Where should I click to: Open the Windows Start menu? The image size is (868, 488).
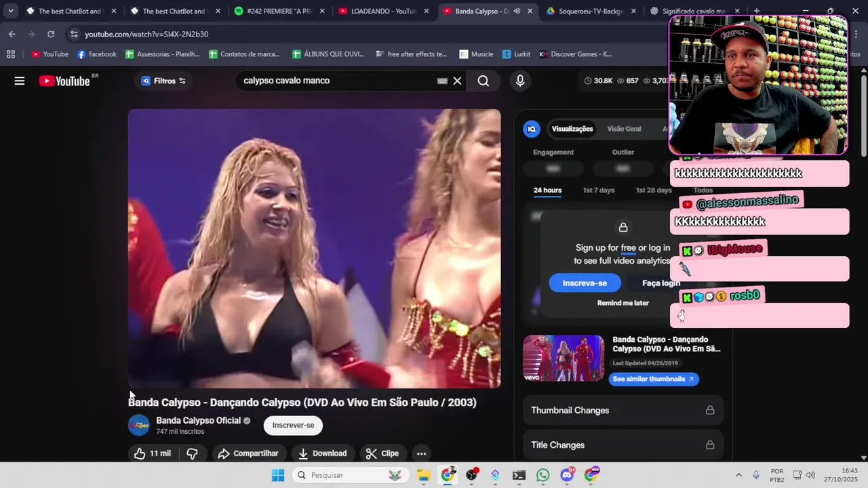pos(278,475)
